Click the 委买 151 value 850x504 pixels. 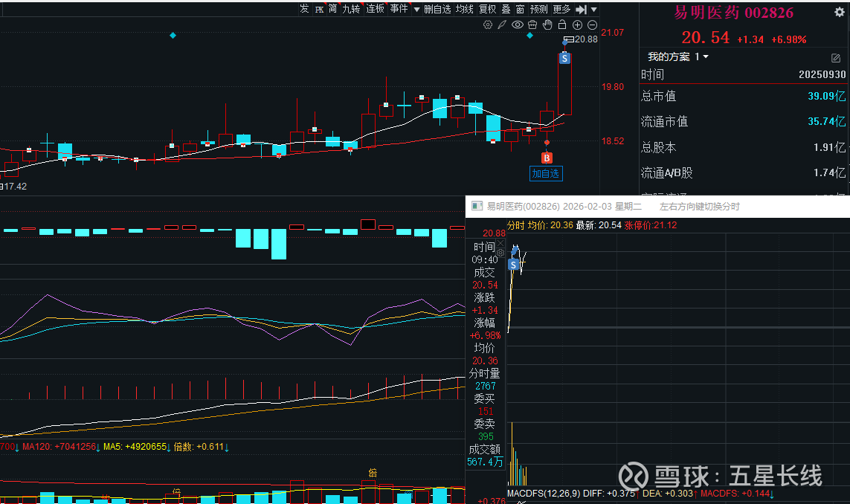pos(485,411)
